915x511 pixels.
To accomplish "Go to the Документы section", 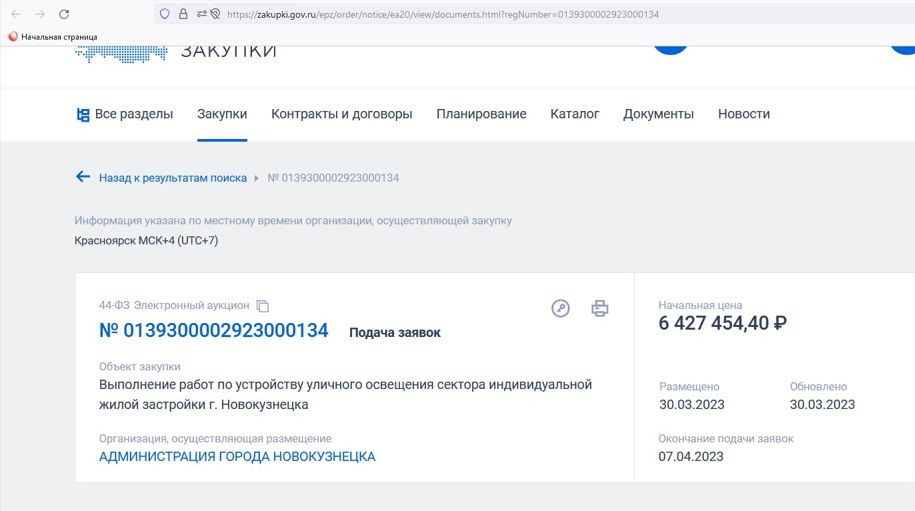I will click(658, 114).
